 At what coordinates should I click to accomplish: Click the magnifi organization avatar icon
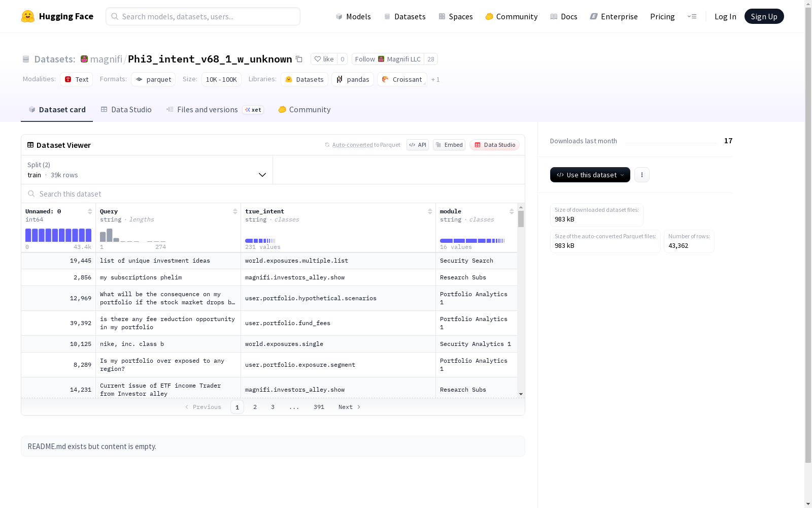point(84,59)
